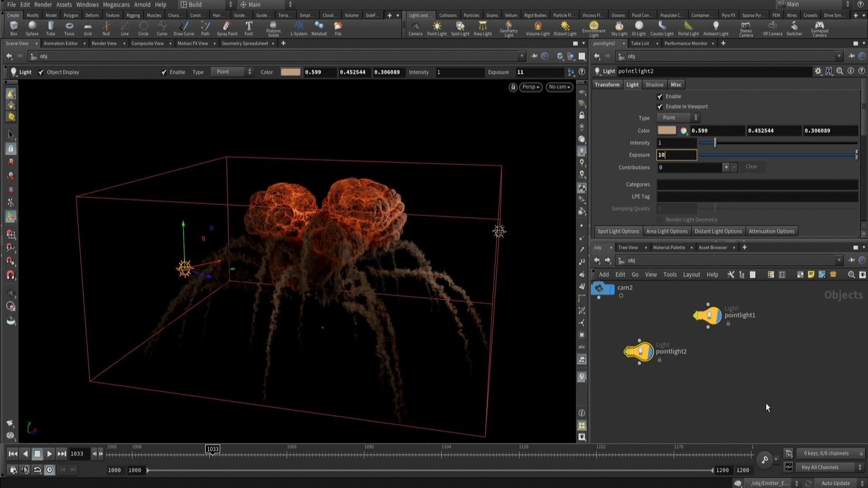The height and width of the screenshot is (488, 868).
Task: Click the light Color swatch in parameters
Action: point(667,131)
